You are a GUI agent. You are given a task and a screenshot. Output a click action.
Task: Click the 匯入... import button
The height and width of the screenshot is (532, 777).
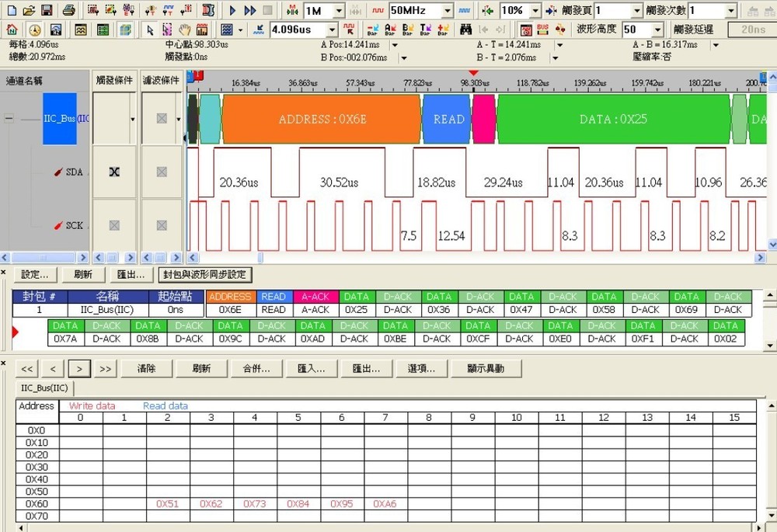(312, 369)
